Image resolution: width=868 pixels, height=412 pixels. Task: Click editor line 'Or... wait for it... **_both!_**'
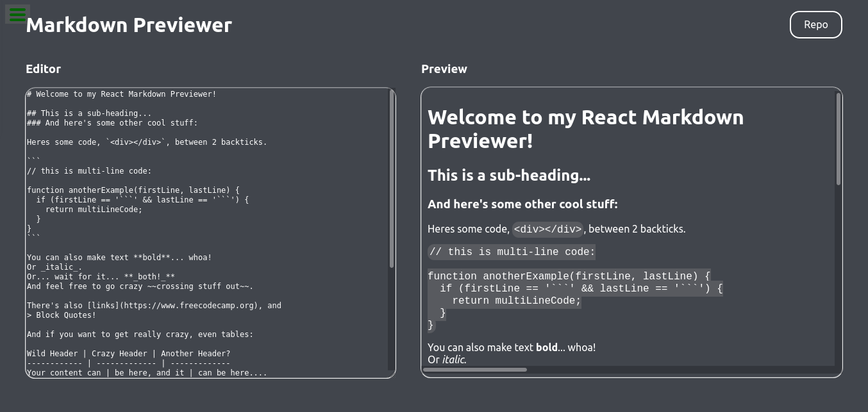coord(101,277)
